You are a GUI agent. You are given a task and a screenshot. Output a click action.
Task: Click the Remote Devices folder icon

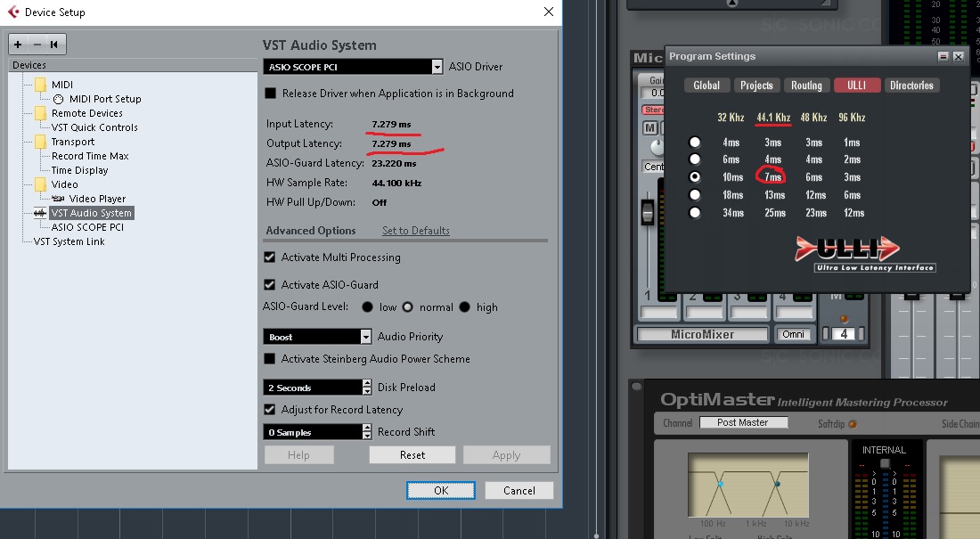[41, 113]
